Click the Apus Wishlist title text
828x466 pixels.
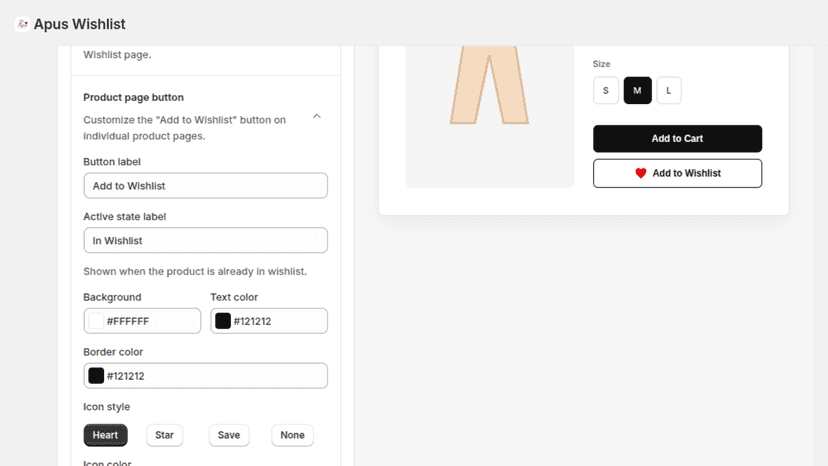[80, 24]
